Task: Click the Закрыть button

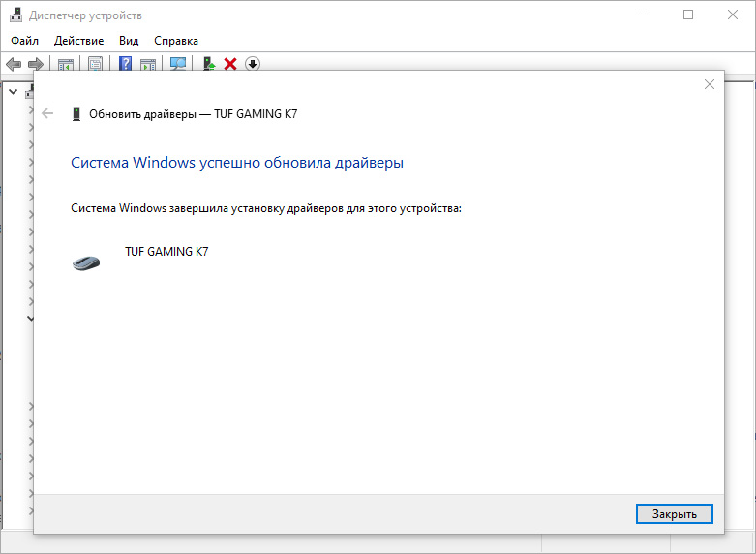Action: 674,514
